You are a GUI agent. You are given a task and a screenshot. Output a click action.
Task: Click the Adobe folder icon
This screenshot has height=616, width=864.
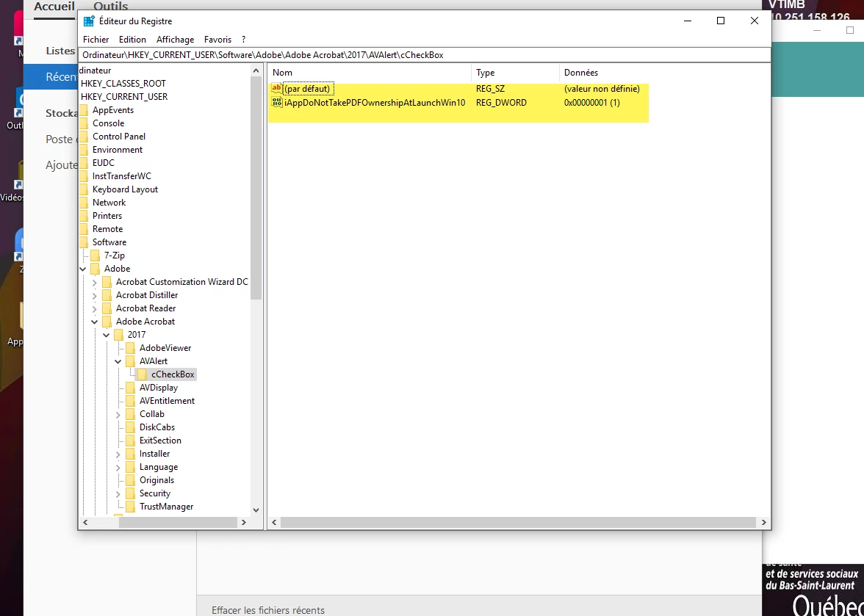pyautogui.click(x=95, y=269)
